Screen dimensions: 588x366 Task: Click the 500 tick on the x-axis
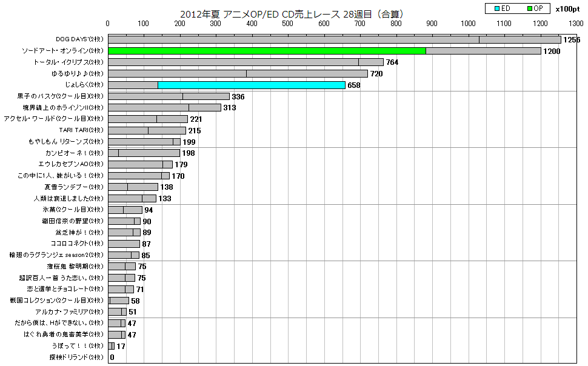288,24
